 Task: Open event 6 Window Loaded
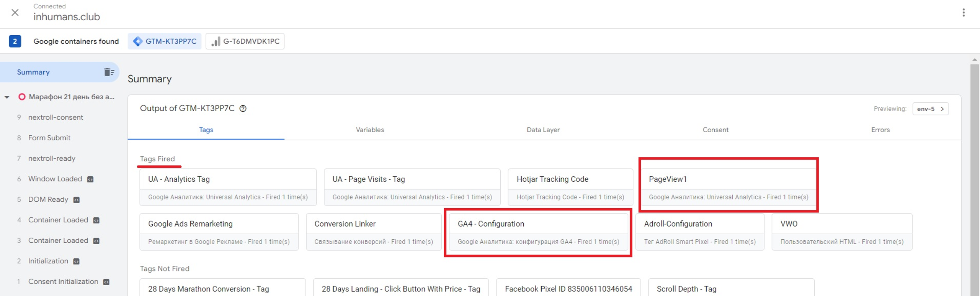55,179
